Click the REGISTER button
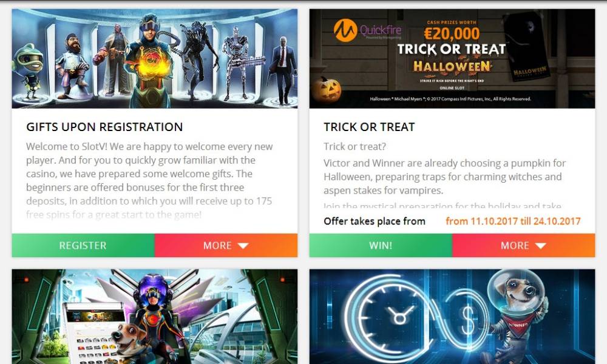 tap(83, 245)
